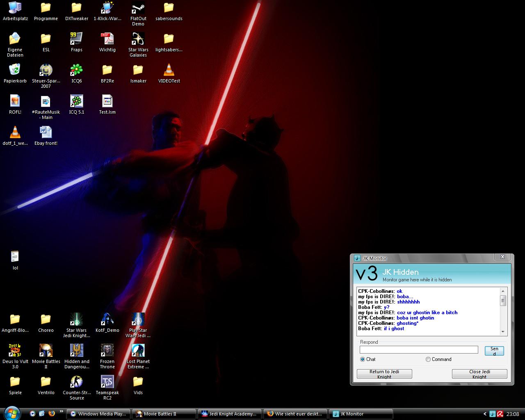
Task: Select the Command radio button
Action: 428,359
